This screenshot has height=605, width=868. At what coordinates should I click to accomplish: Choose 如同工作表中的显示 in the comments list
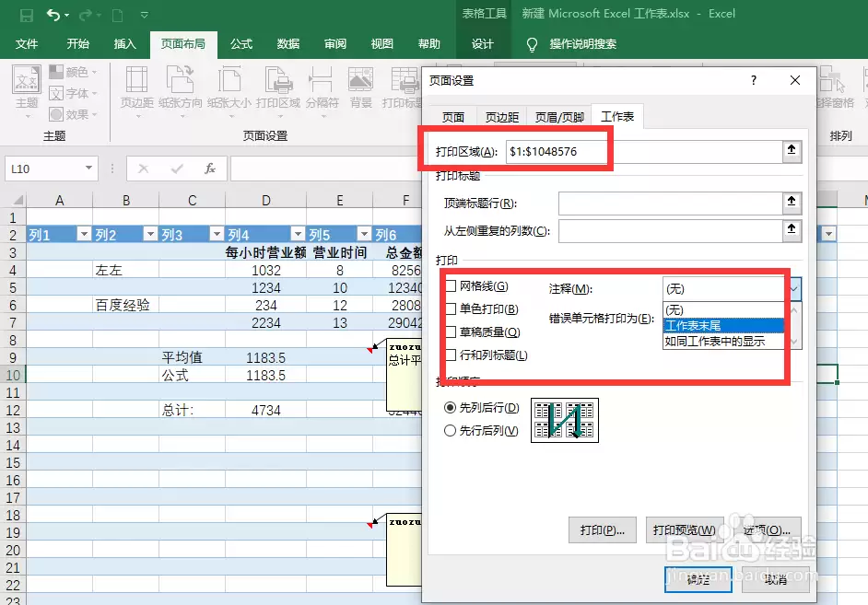[723, 342]
